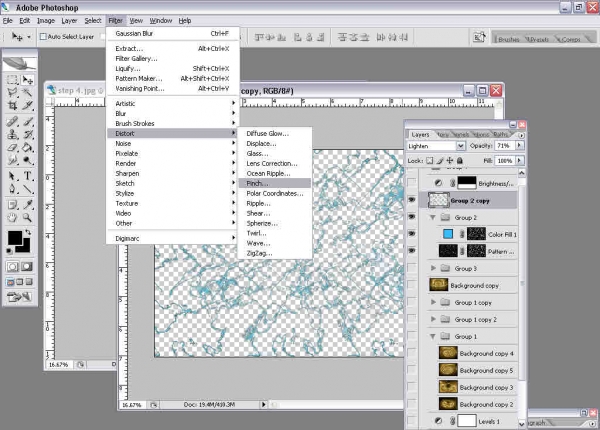Switch to Quick Mask mode

tap(27, 266)
